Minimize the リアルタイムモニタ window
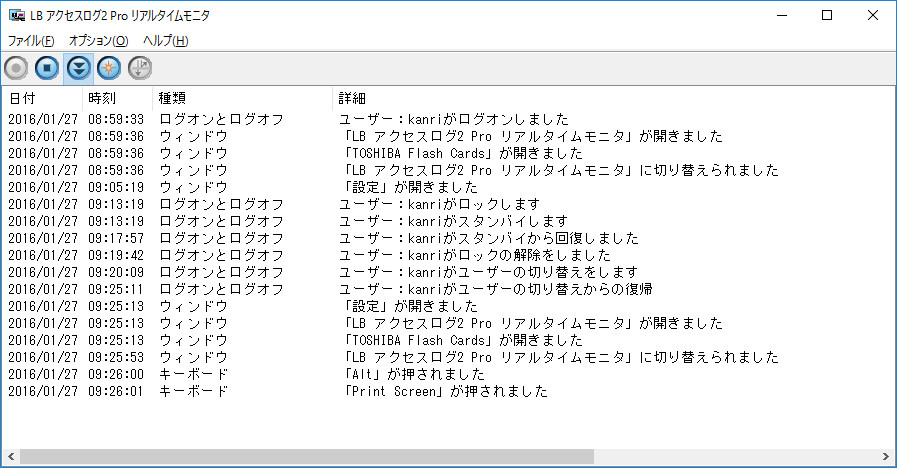897x468 pixels. pyautogui.click(x=782, y=15)
